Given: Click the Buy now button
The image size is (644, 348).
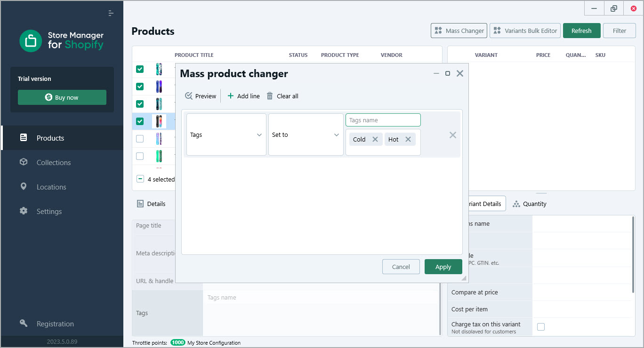Looking at the screenshot, I should (x=62, y=97).
